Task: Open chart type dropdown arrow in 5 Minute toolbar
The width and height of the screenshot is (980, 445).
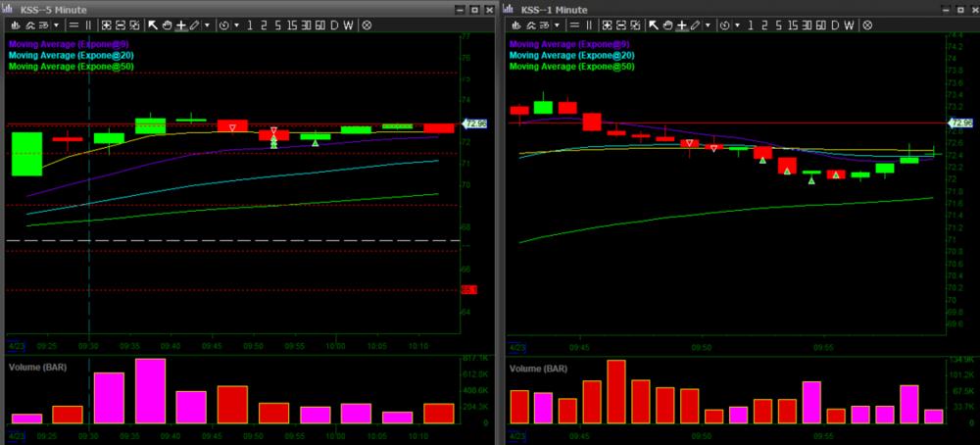Action: coord(57,25)
